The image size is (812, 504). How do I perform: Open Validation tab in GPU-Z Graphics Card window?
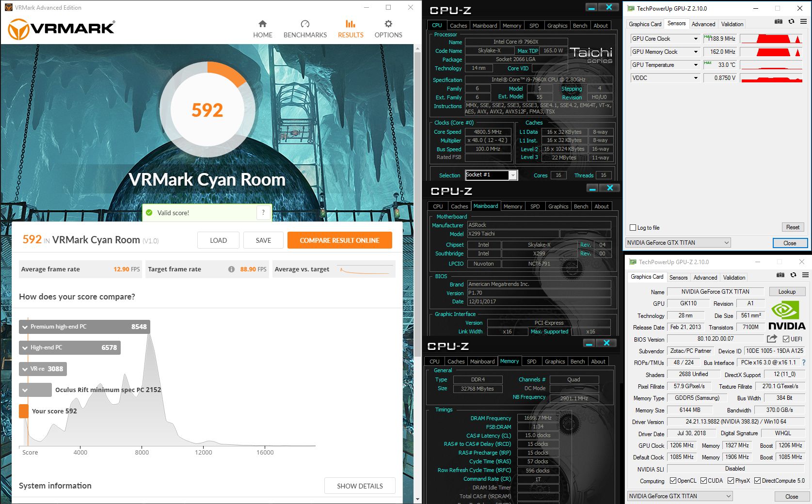click(734, 278)
